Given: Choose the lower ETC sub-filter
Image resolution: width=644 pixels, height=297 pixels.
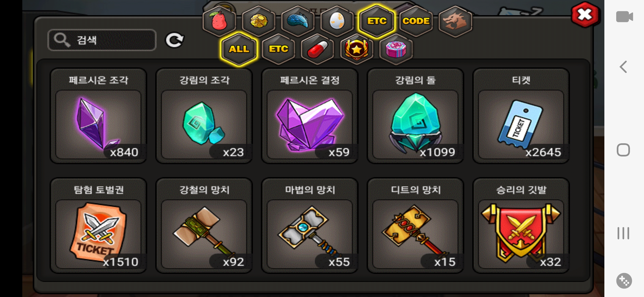Looking at the screenshot, I should (278, 49).
